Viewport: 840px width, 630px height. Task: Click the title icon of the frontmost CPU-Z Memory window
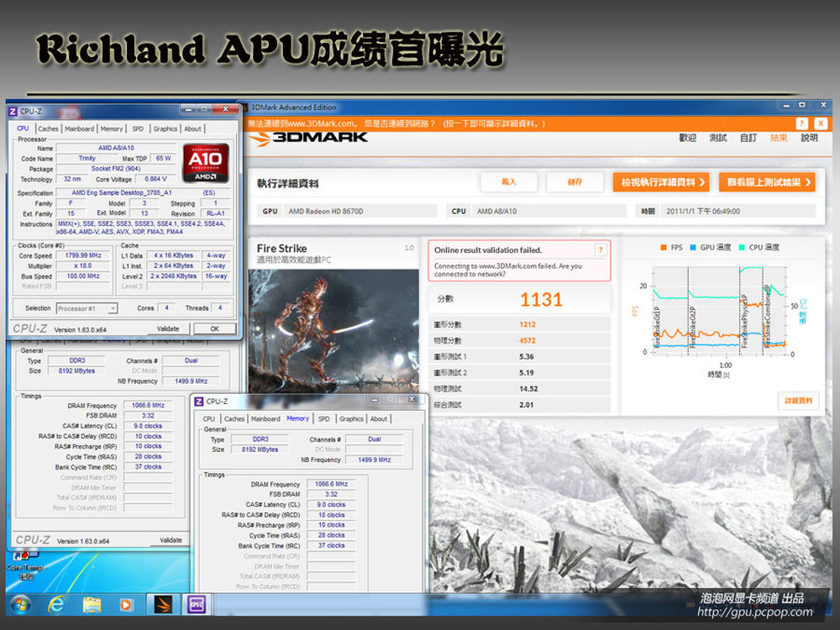point(199,402)
